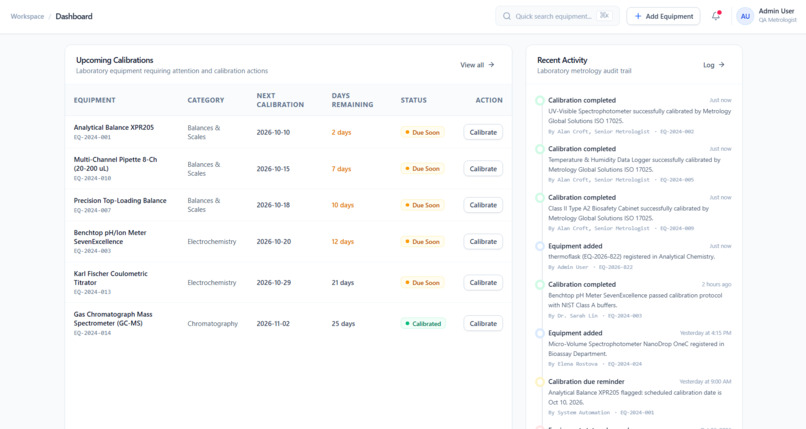Sort by NEXT CALIBRATION column header

click(280, 100)
